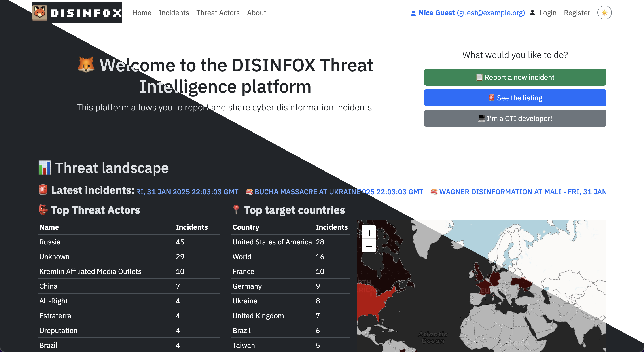Select France in target countries

click(x=290, y=271)
